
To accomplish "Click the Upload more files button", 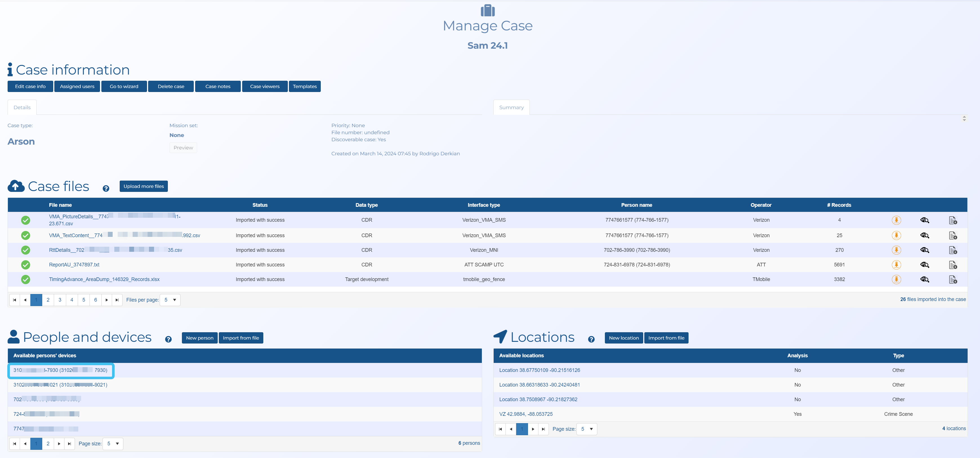I will pyautogui.click(x=143, y=186).
